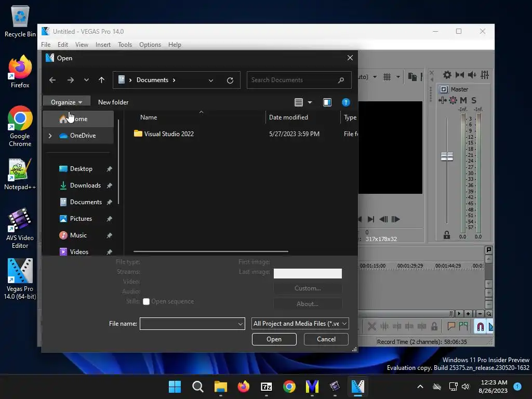This screenshot has height=399, width=532.
Task: Expand the OneDrive tree node
Action: (50, 136)
